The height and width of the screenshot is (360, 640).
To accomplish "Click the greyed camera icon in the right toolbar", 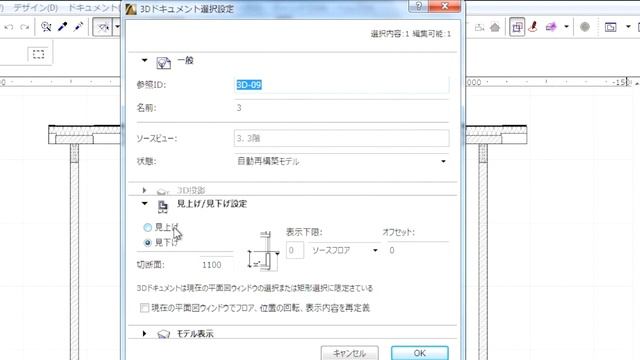I will pyautogui.click(x=479, y=27).
